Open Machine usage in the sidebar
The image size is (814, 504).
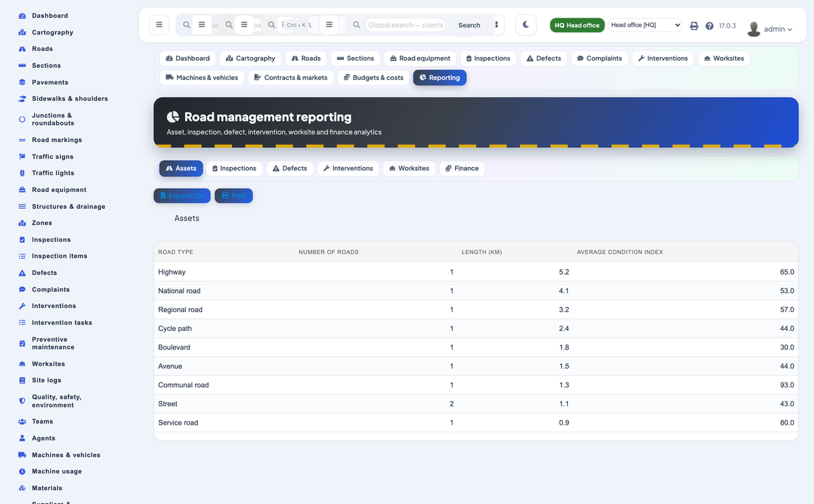pyautogui.click(x=57, y=471)
